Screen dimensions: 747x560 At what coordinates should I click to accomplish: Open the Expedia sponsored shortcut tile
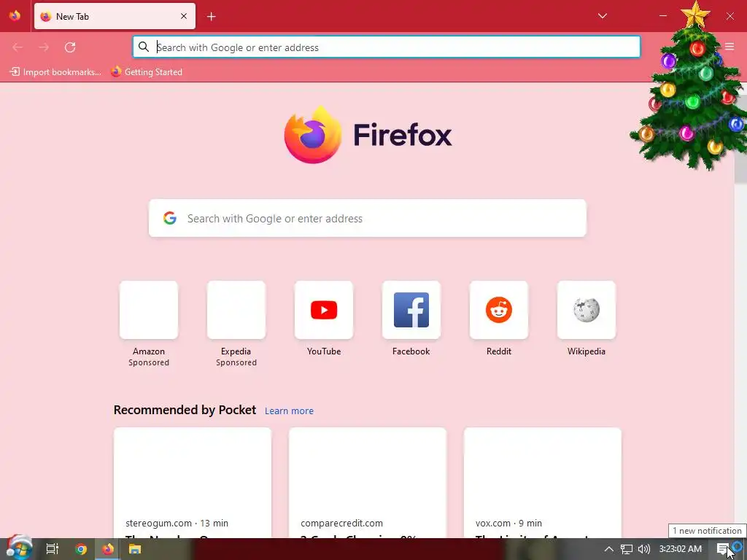(236, 310)
